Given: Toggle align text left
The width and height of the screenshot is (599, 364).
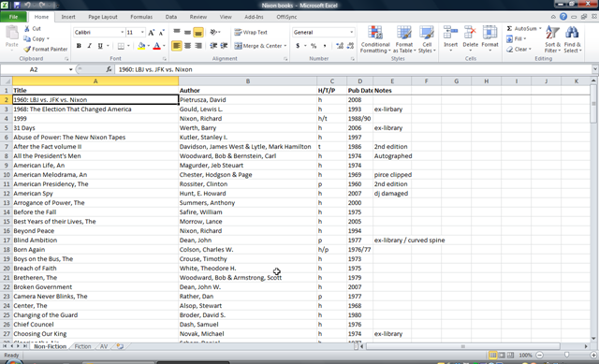Looking at the screenshot, I should (x=177, y=46).
